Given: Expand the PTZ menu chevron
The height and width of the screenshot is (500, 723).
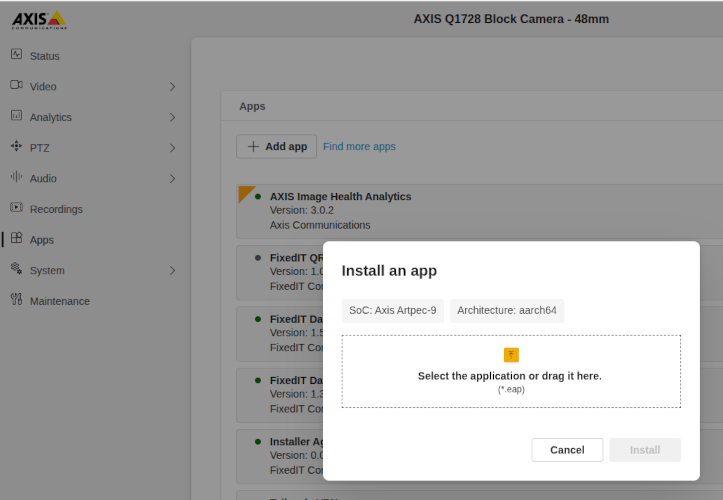Looking at the screenshot, I should click(x=172, y=148).
